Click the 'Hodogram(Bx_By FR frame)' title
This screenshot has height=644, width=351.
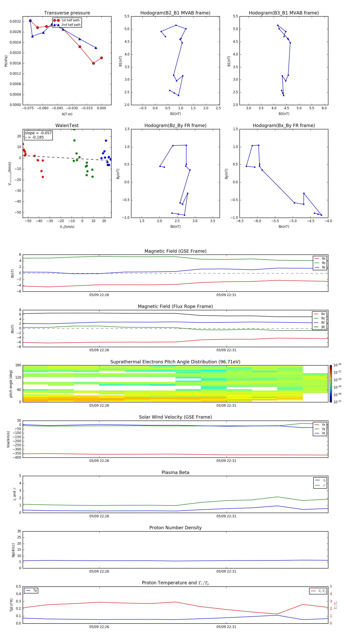pyautogui.click(x=284, y=125)
